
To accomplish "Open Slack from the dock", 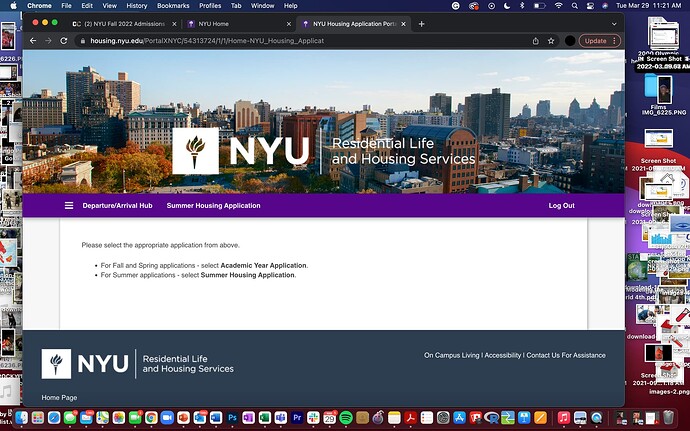I will [x=313, y=417].
